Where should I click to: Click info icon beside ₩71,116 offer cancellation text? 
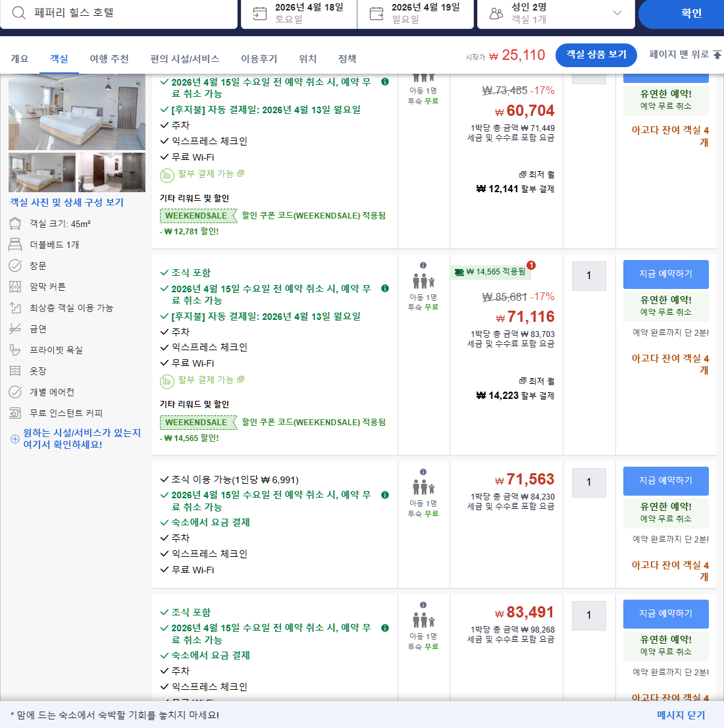point(385,288)
